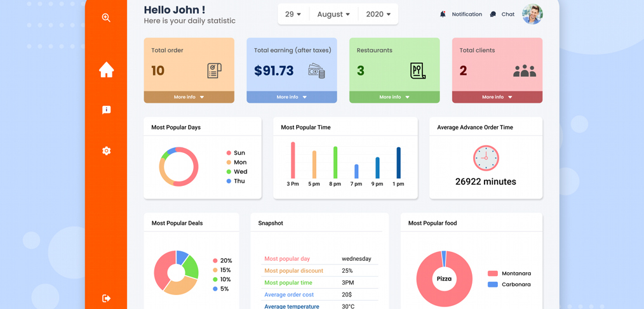Click the chat bubble icon
The height and width of the screenshot is (309, 644).
click(493, 15)
